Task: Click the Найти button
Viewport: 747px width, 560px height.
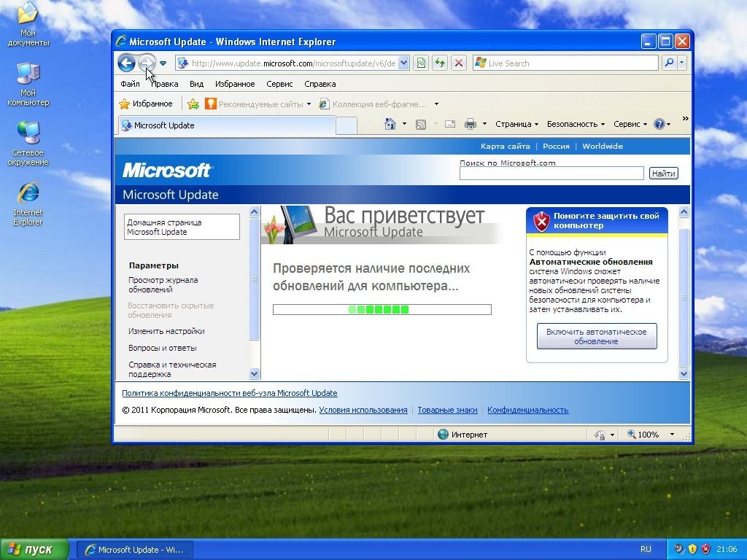Action: point(663,174)
